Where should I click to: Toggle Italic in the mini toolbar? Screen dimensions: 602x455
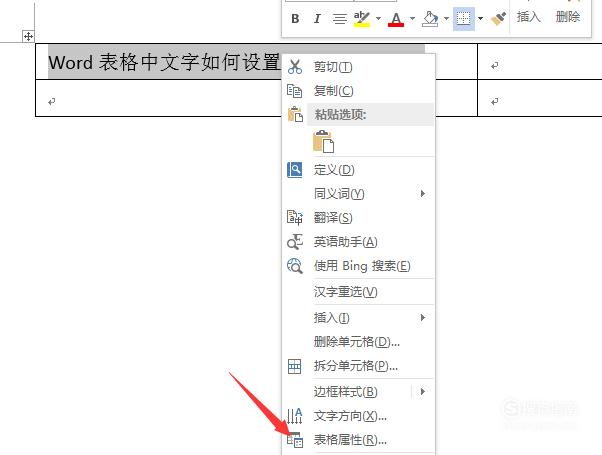317,18
